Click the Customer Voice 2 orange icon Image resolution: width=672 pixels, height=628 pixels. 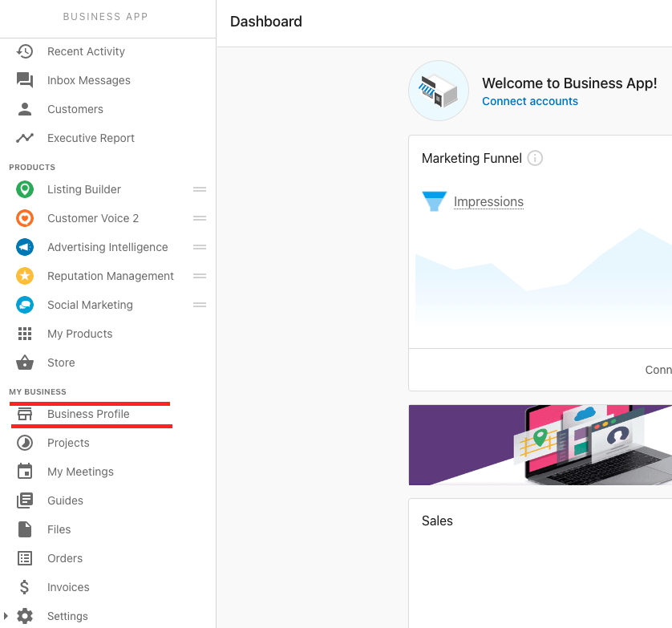[25, 218]
